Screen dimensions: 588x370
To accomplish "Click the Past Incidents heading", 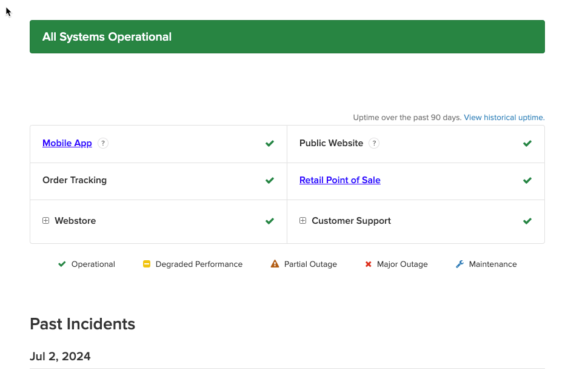I will pos(82,324).
